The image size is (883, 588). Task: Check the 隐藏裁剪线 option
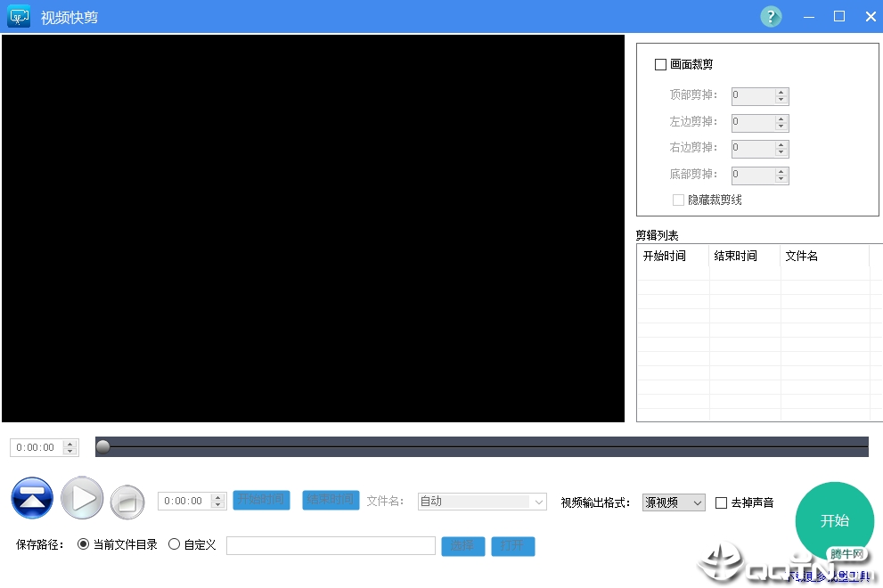coord(678,200)
